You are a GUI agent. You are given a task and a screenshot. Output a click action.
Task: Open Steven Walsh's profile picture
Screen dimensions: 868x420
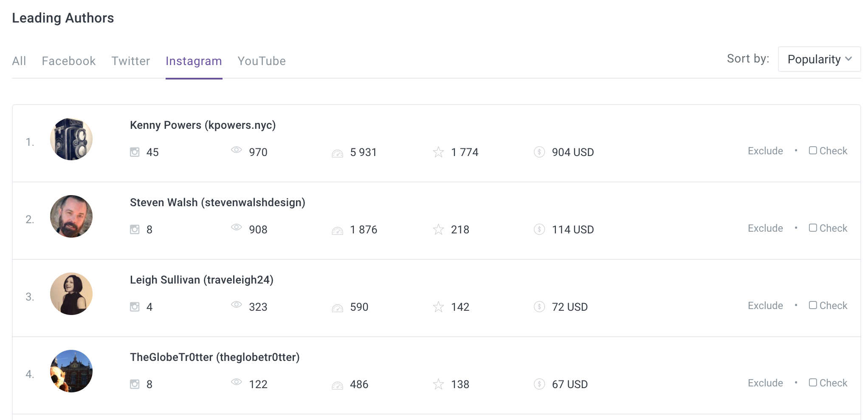point(71,216)
